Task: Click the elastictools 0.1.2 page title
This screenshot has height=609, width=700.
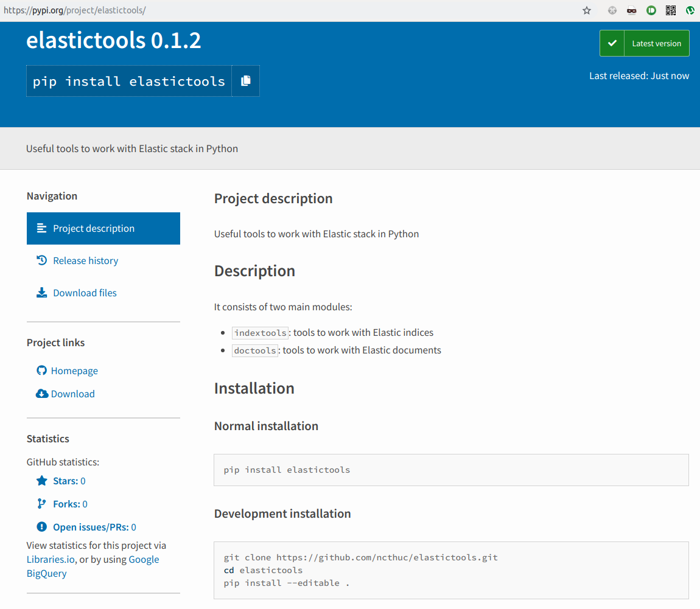Action: (x=113, y=40)
